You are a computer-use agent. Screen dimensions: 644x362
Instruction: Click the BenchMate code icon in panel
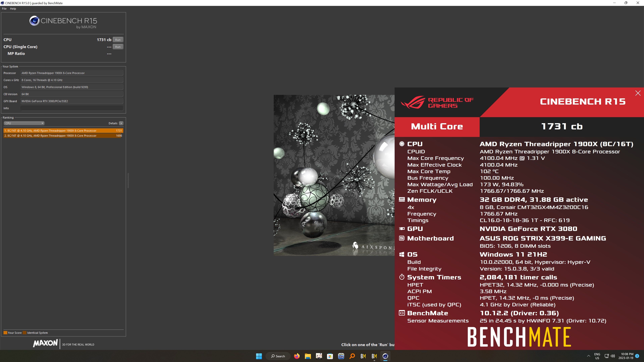pyautogui.click(x=401, y=313)
